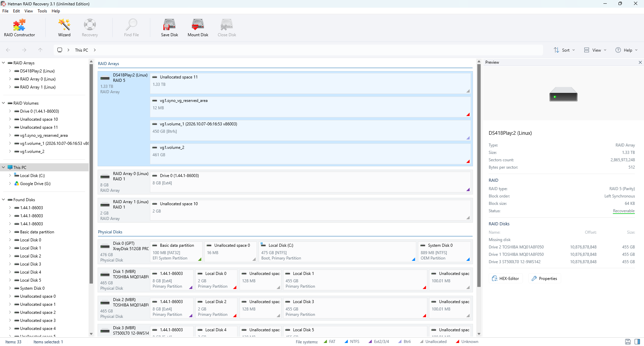
Task: Click the computer icon in address bar
Action: (x=60, y=50)
